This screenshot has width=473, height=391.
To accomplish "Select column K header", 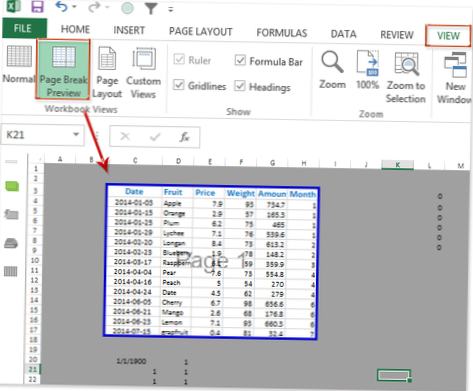I will click(397, 165).
